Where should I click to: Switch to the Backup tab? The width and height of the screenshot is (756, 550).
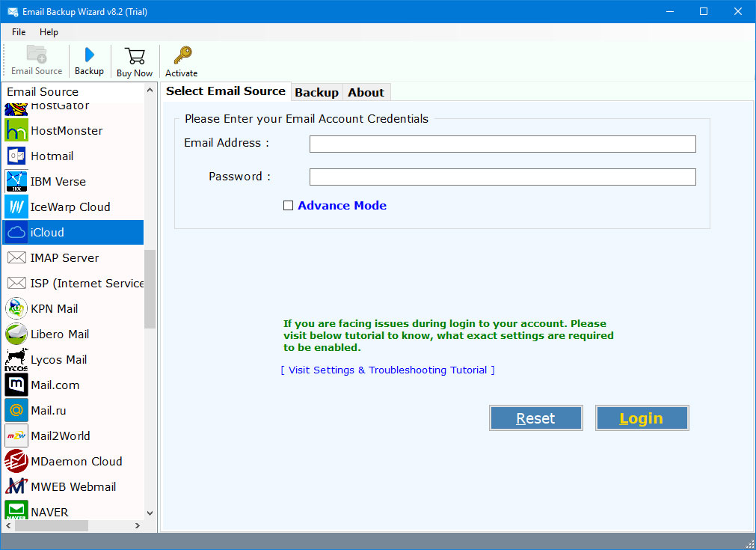[x=316, y=92]
